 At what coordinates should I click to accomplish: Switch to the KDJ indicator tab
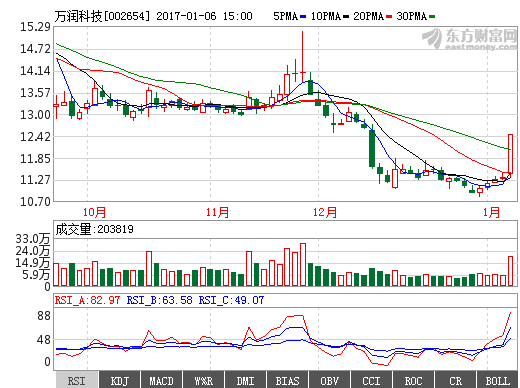pos(120,380)
